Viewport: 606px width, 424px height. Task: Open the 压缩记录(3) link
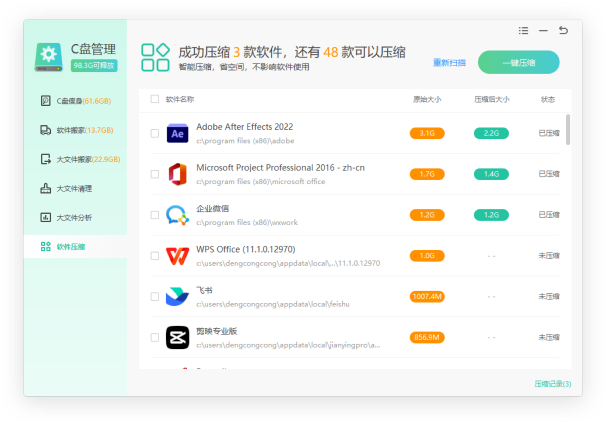coord(553,384)
